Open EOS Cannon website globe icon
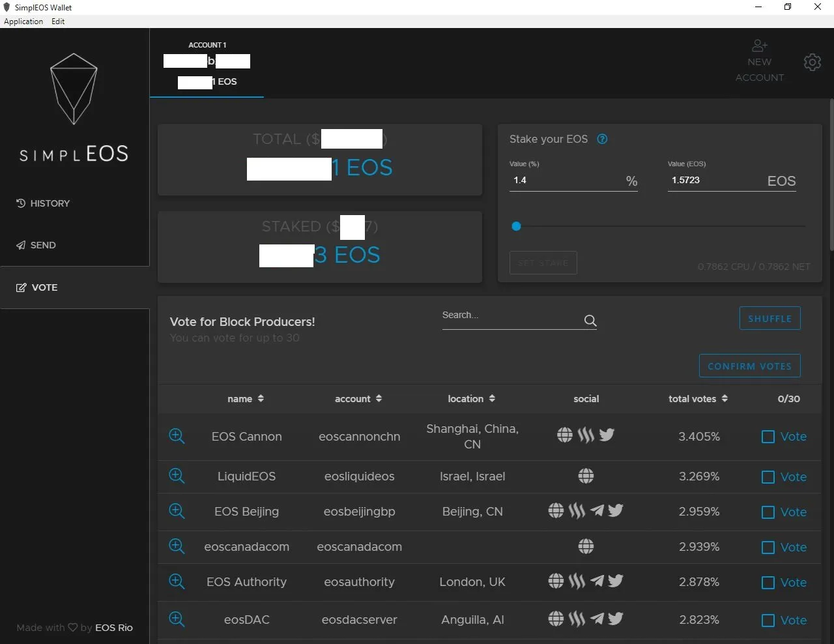Screen dimensions: 834x644 coord(565,435)
